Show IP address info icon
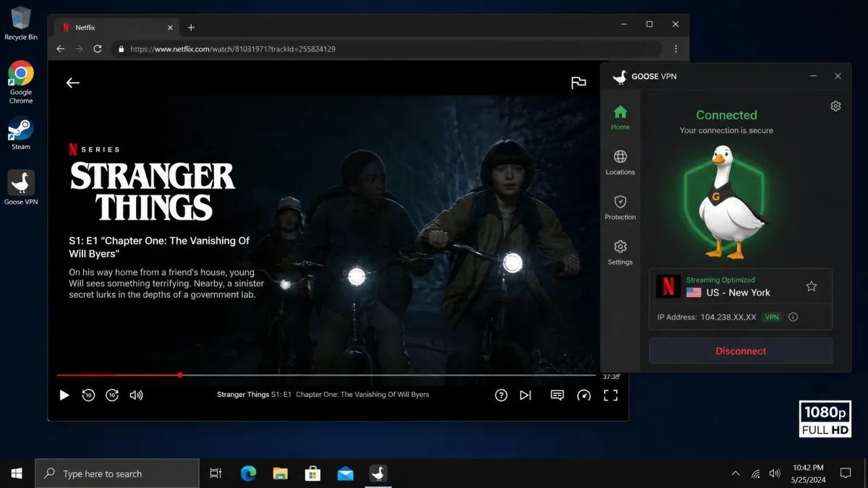The height and width of the screenshot is (488, 868). 793,317
